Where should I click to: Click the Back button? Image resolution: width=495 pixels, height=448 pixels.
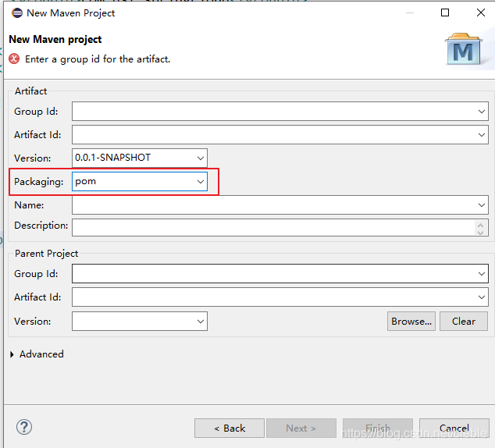click(230, 428)
